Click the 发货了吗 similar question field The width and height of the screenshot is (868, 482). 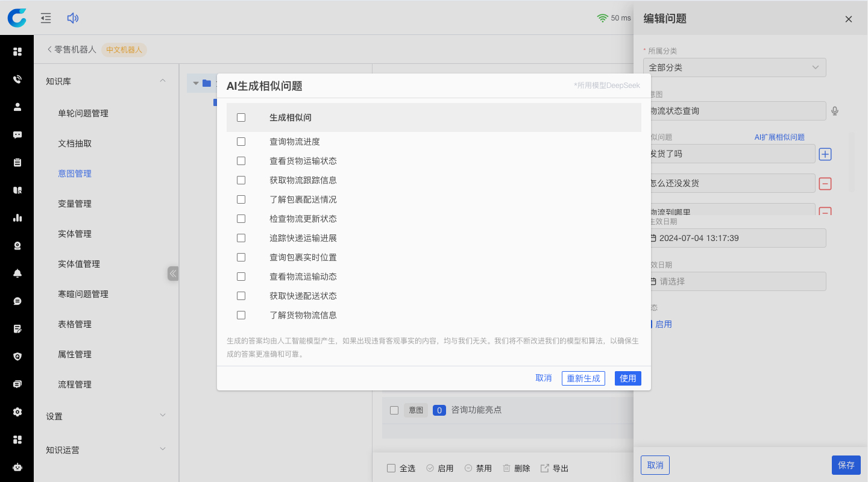click(729, 154)
